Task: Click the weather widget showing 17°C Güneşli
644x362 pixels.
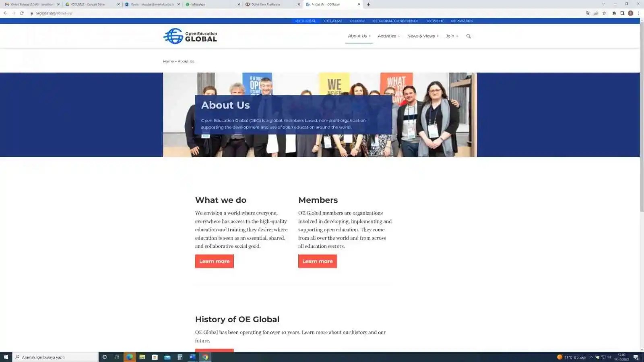Action: [x=571, y=357]
